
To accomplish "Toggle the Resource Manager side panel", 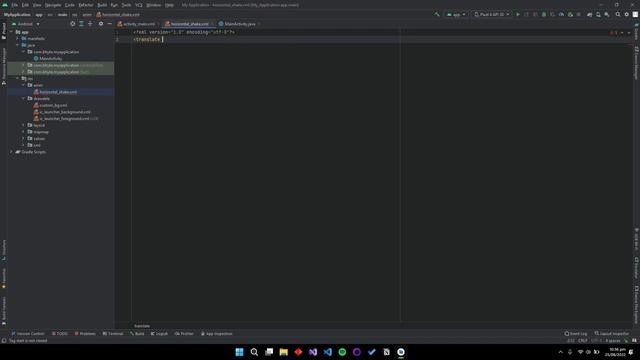I will point(4,66).
